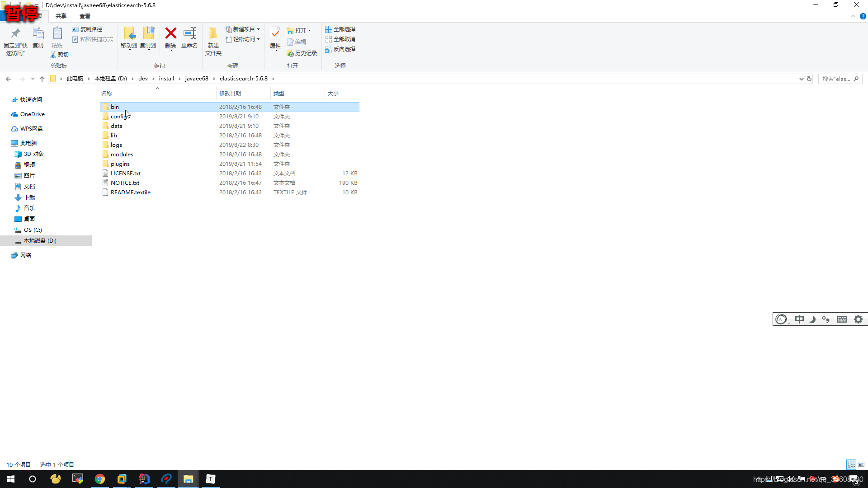Select the NOTICE.txt file

229,183
